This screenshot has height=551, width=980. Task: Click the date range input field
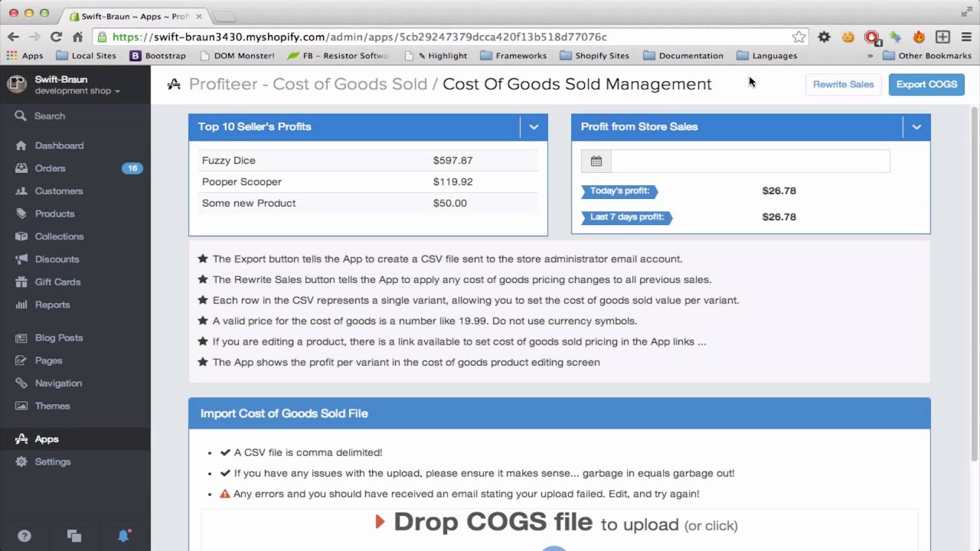pyautogui.click(x=750, y=161)
